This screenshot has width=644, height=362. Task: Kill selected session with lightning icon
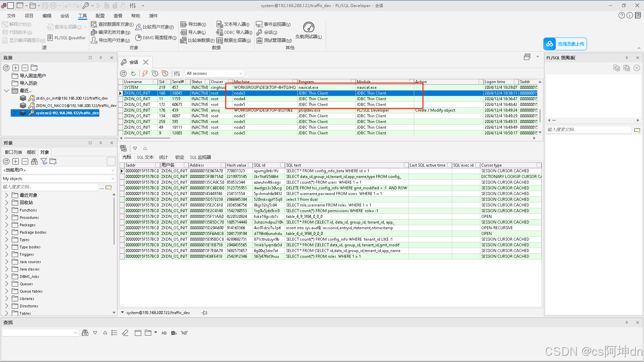[145, 73]
